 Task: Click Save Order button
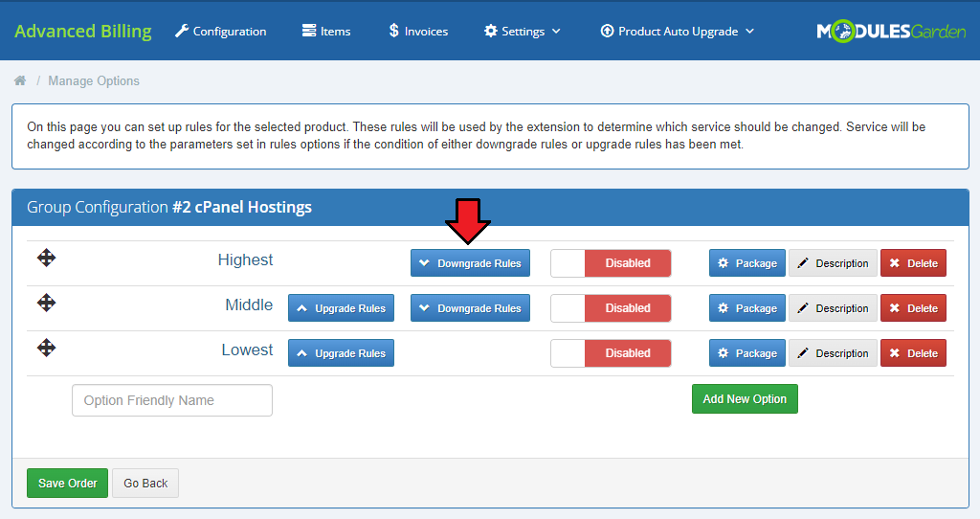pyautogui.click(x=68, y=484)
